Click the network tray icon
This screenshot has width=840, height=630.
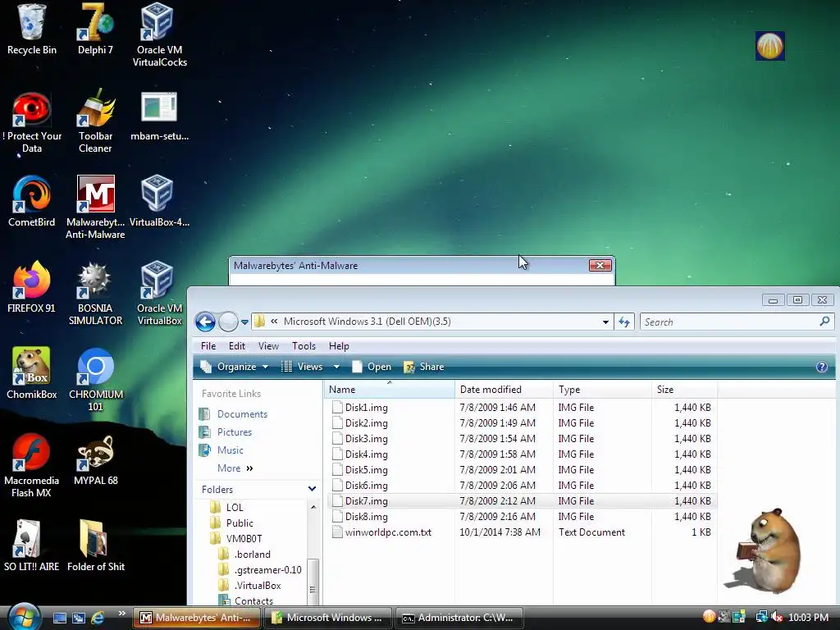click(x=761, y=617)
